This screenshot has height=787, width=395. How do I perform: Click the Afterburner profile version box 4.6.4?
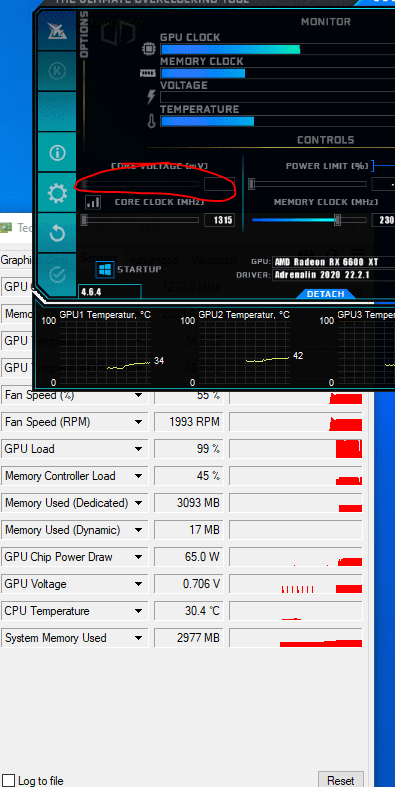point(109,291)
